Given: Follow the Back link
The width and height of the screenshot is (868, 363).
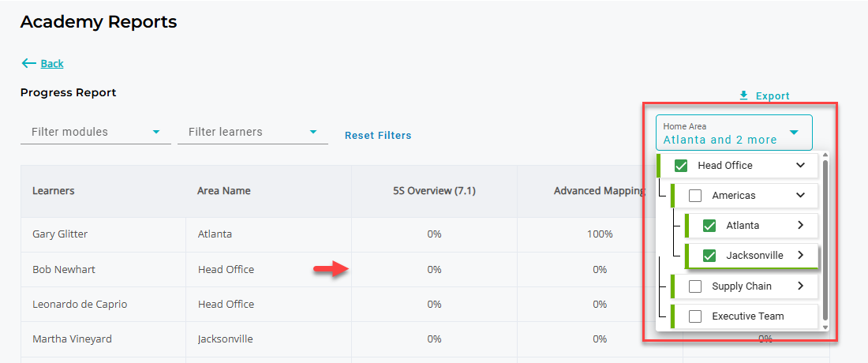Looking at the screenshot, I should pyautogui.click(x=52, y=64).
